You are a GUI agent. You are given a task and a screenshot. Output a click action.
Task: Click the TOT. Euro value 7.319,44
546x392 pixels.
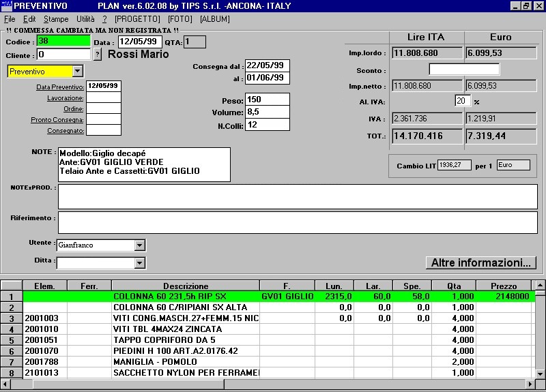(x=501, y=136)
